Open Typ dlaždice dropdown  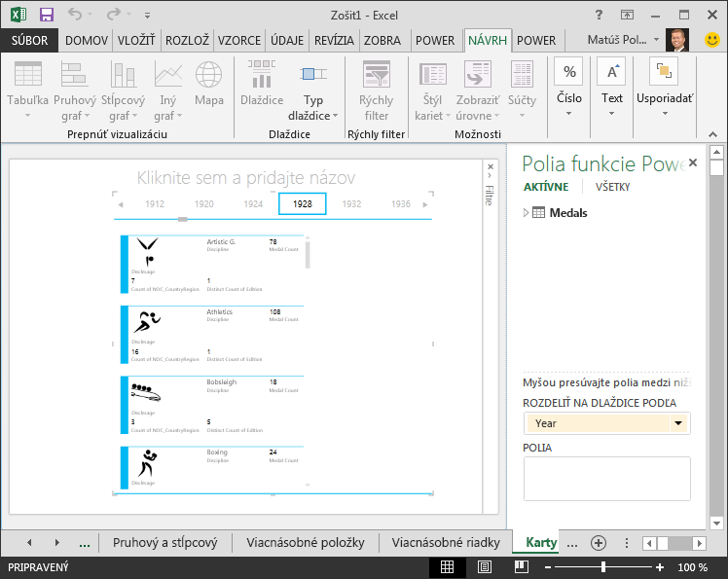click(x=313, y=90)
